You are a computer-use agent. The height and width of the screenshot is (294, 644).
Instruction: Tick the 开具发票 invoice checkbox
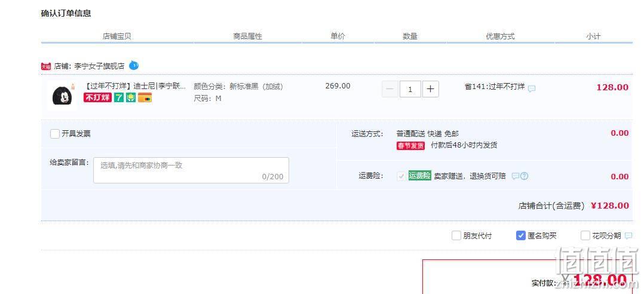[54, 134]
